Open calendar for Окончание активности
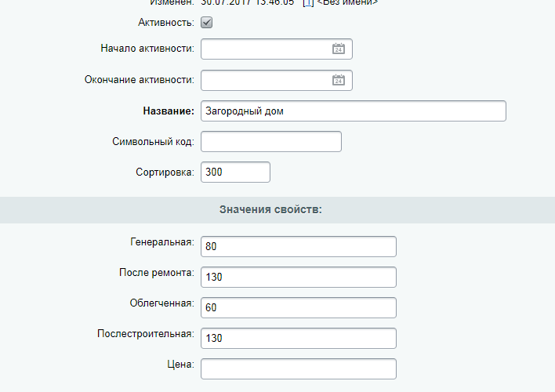The width and height of the screenshot is (555, 392). click(x=339, y=80)
